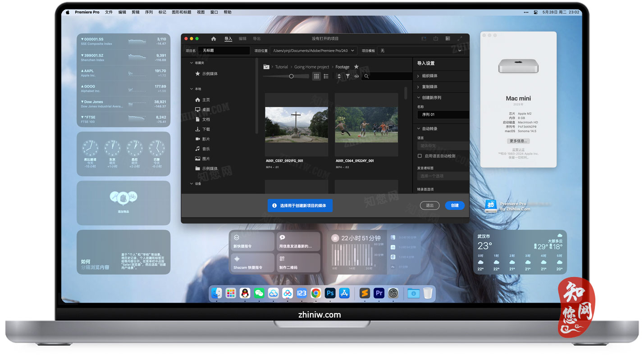Collapse the 本地 local group
644x359 pixels.
192,89
